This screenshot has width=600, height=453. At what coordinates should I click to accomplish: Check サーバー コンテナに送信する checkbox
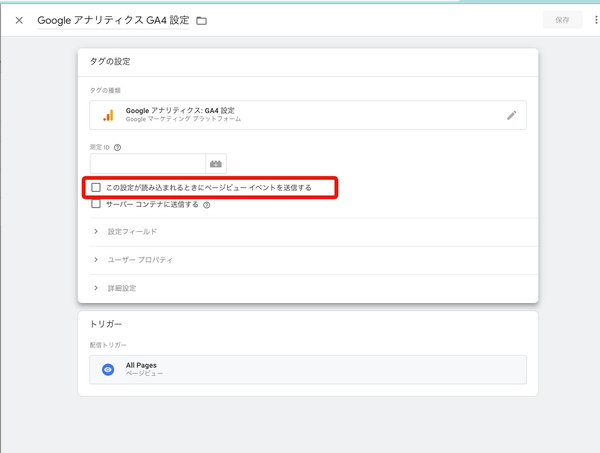click(x=96, y=204)
